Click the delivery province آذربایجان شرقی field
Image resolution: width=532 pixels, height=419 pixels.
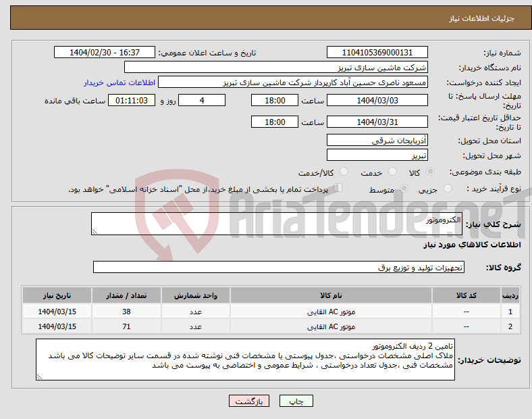tap(377, 141)
